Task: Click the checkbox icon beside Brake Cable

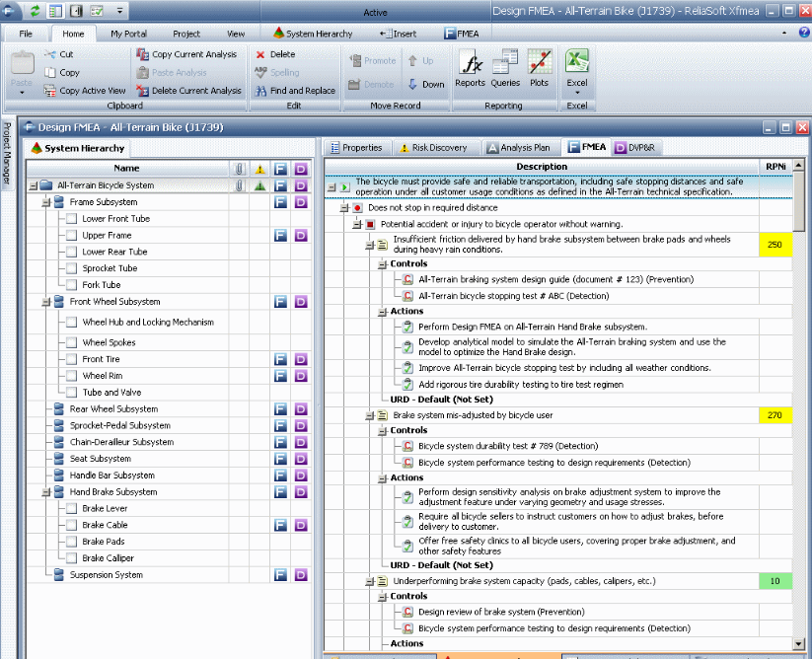Action: coord(72,525)
